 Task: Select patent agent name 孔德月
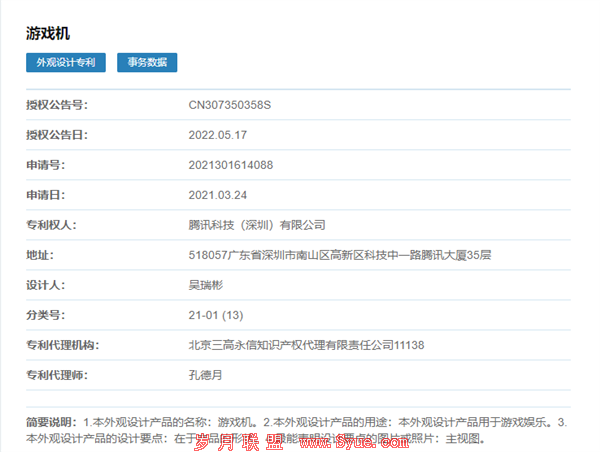pos(205,375)
